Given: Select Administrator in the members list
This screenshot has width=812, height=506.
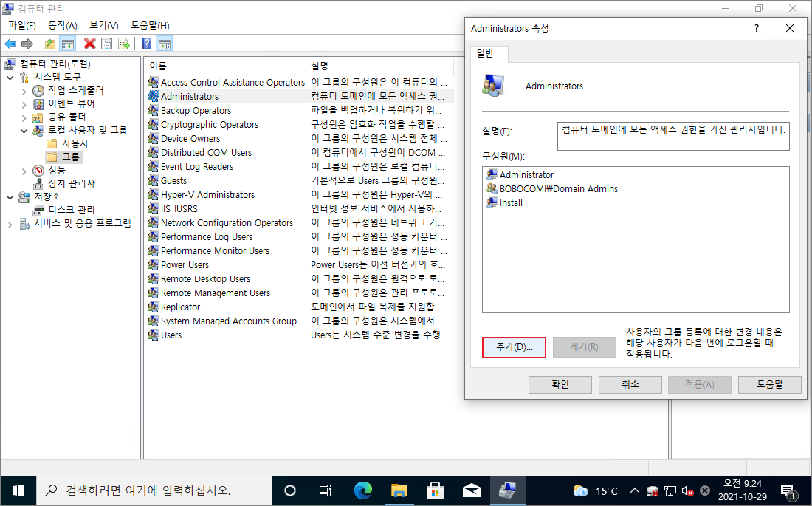Looking at the screenshot, I should point(520,175).
